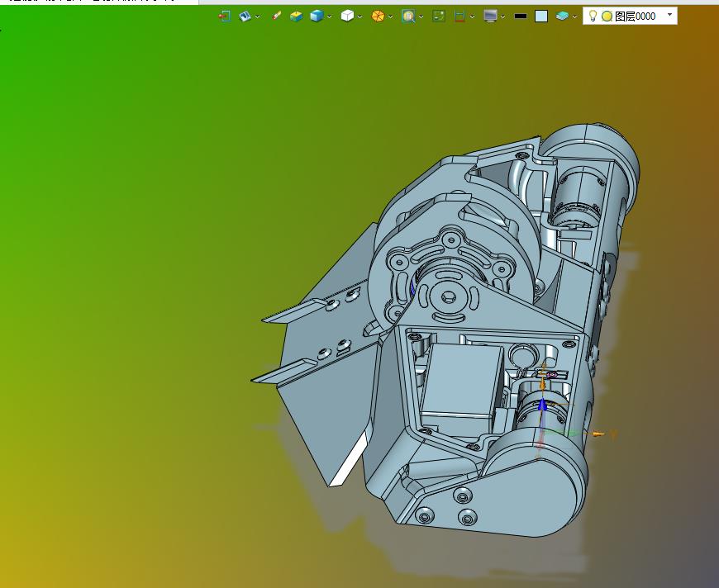Expand the arrow beside the monitor icon

point(503,17)
